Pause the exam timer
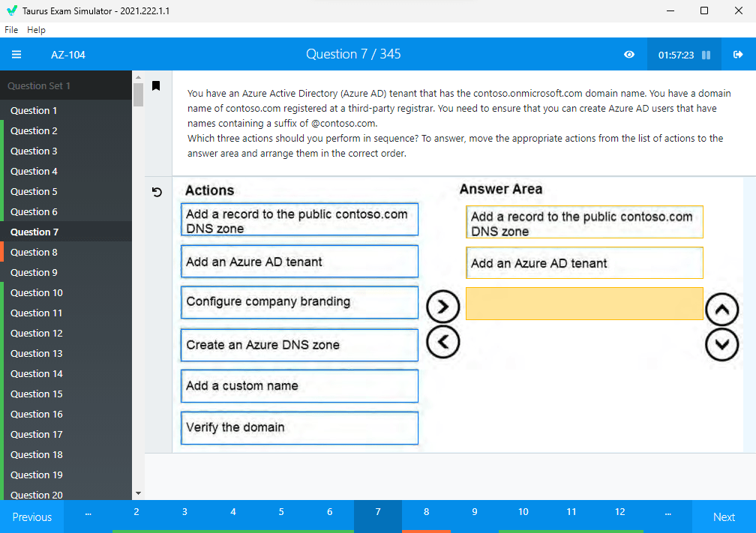756x533 pixels. (706, 55)
